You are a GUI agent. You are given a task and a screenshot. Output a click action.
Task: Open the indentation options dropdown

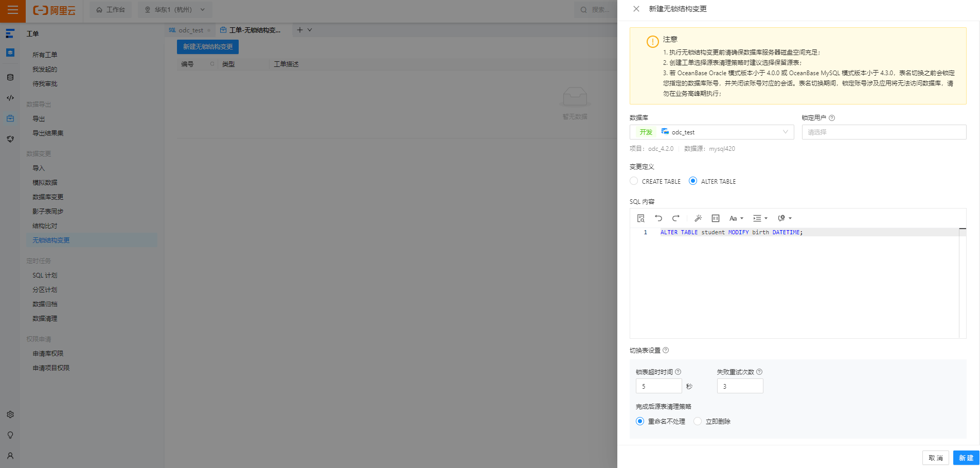tap(760, 218)
